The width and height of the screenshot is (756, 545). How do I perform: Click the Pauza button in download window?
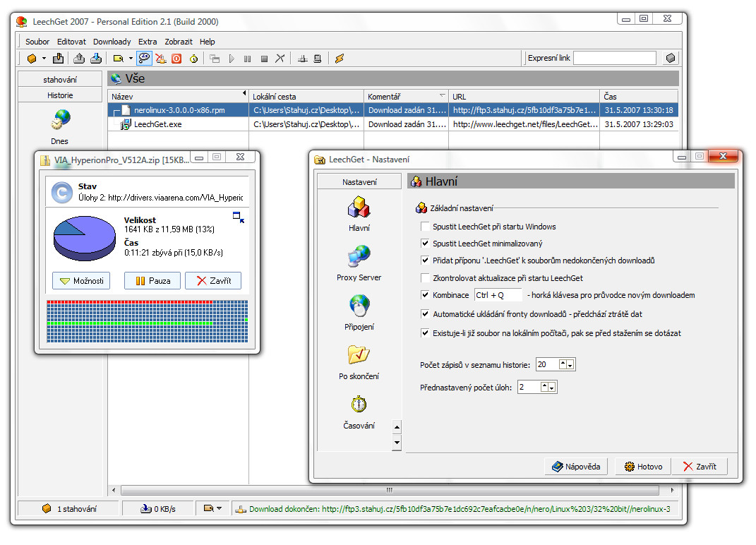[x=152, y=281]
